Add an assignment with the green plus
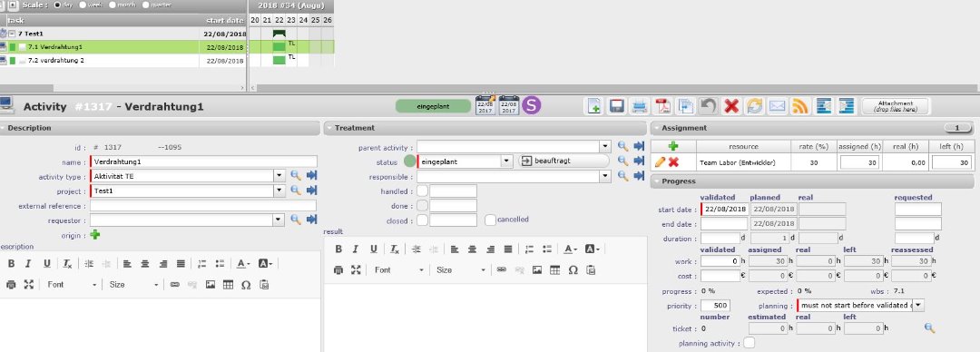Image resolution: width=980 pixels, height=352 pixels. coord(673,146)
